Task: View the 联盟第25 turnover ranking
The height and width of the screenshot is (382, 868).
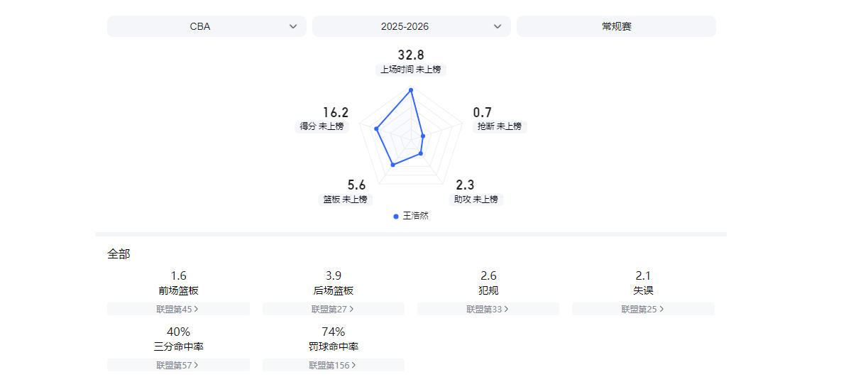Action: [x=642, y=309]
